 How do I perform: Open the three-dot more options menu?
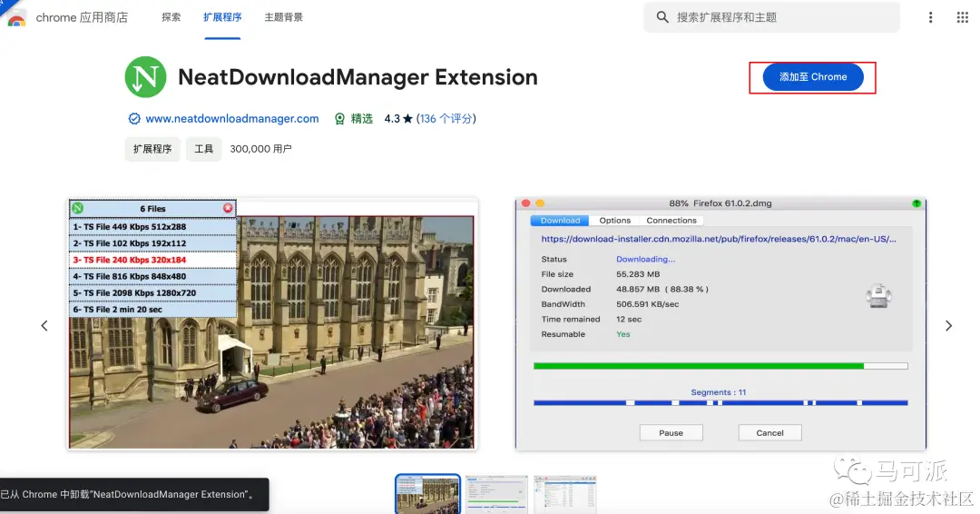coord(931,17)
